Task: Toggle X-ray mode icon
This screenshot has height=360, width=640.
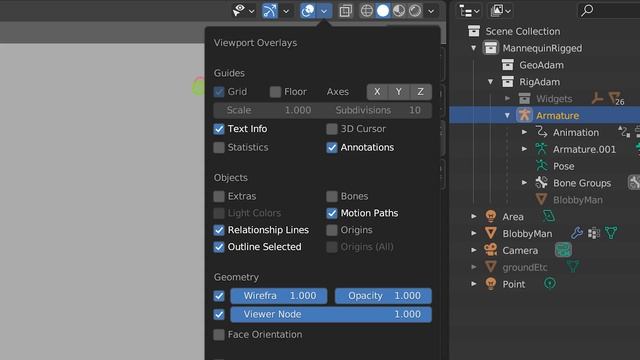Action: pyautogui.click(x=345, y=11)
